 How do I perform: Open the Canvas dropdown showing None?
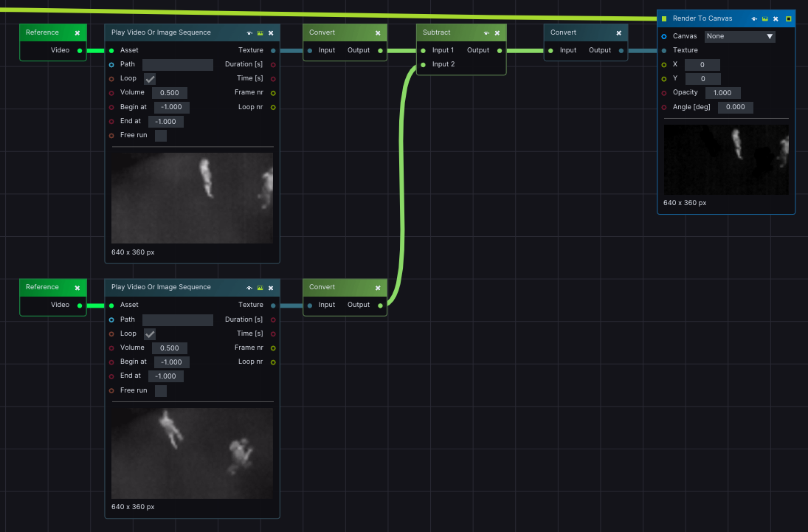[739, 36]
